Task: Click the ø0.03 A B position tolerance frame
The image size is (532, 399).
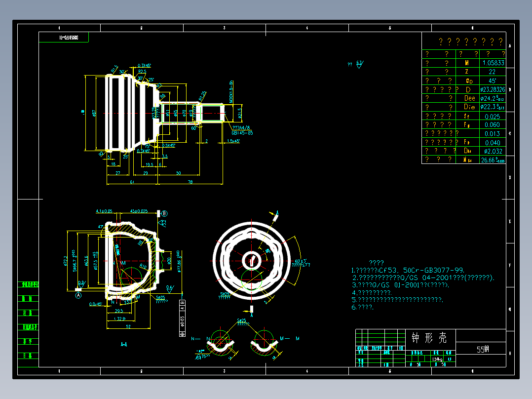Action: coord(182,319)
